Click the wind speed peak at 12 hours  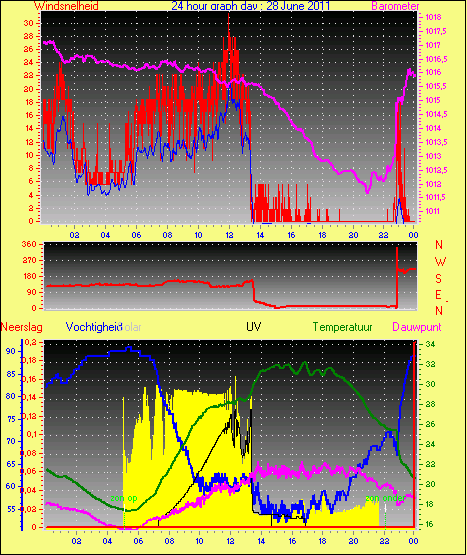pos(229,16)
